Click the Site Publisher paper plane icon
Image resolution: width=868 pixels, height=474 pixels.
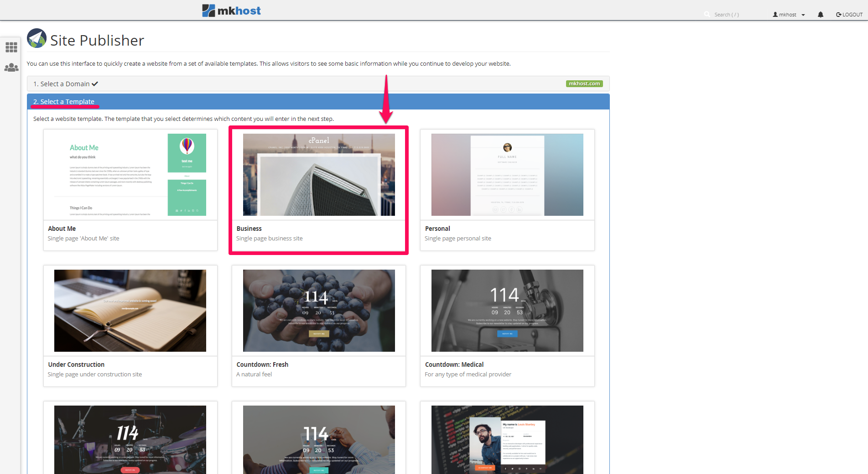tap(37, 39)
